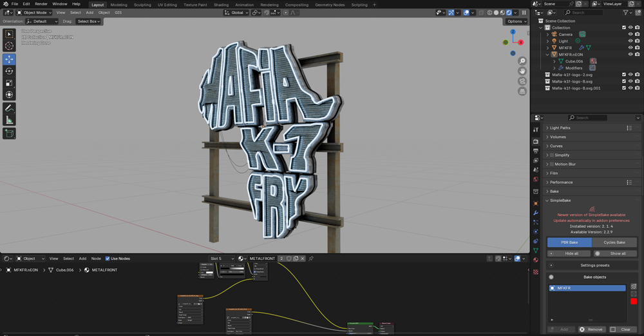Open the Render menu
Image resolution: width=644 pixels, height=336 pixels.
tap(41, 4)
